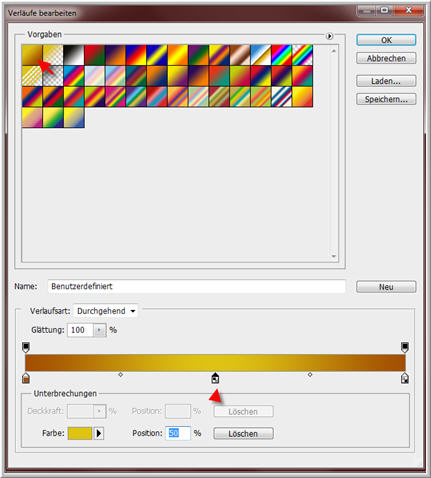This screenshot has height=478, width=431.
Task: Choose the transparent rainbow gradient preset
Action: [302, 55]
